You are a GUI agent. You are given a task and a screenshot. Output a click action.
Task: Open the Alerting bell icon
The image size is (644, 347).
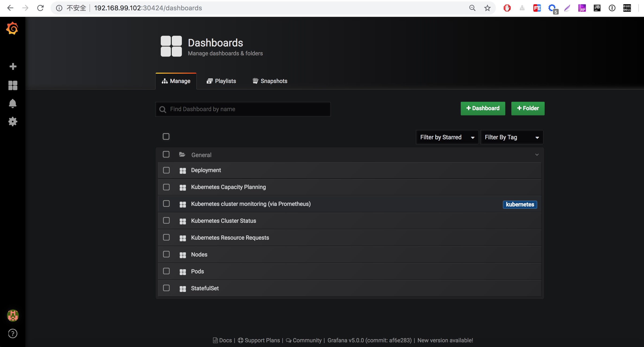(13, 103)
